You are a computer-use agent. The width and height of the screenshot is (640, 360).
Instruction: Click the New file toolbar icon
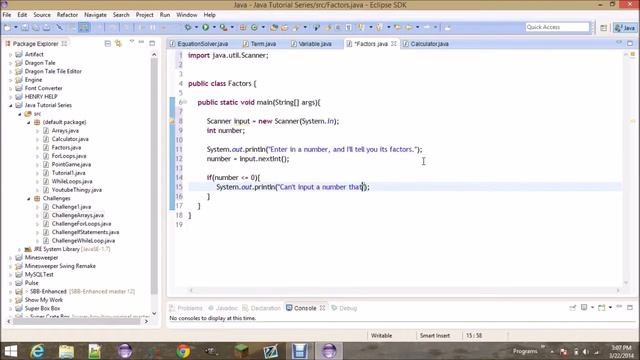pyautogui.click(x=7, y=27)
